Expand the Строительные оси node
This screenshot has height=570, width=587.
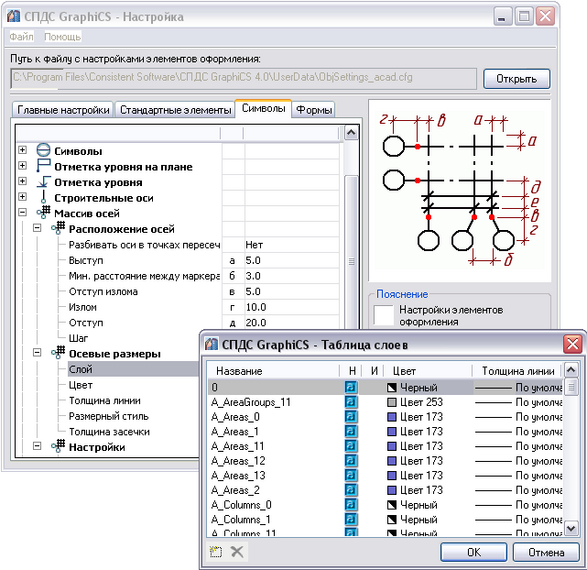[22, 196]
